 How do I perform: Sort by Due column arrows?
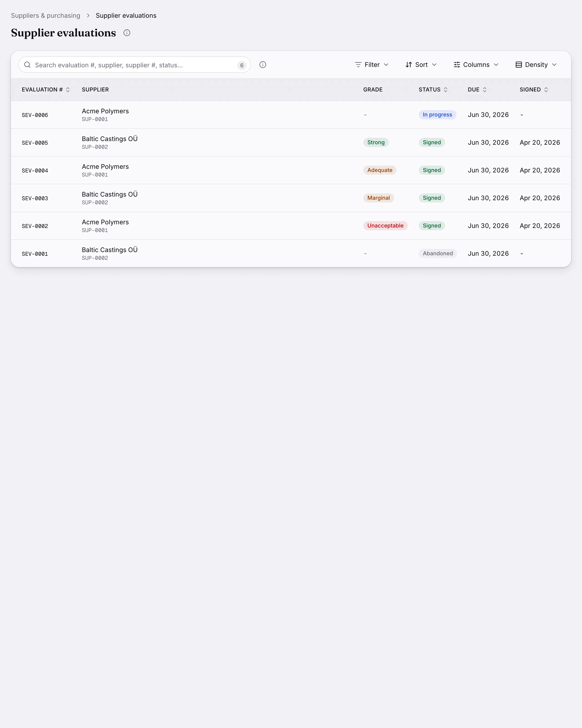(x=485, y=89)
